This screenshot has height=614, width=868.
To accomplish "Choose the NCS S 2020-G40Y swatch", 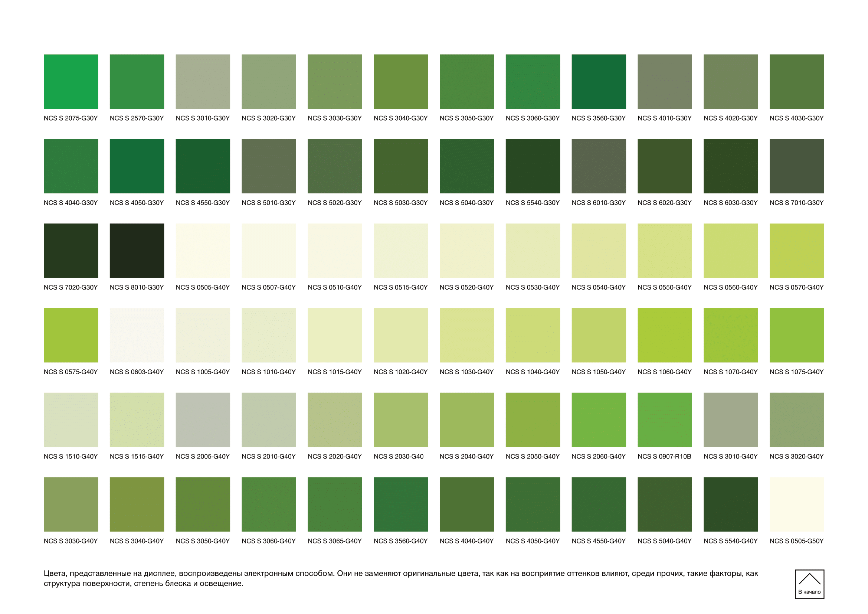I will tap(335, 420).
